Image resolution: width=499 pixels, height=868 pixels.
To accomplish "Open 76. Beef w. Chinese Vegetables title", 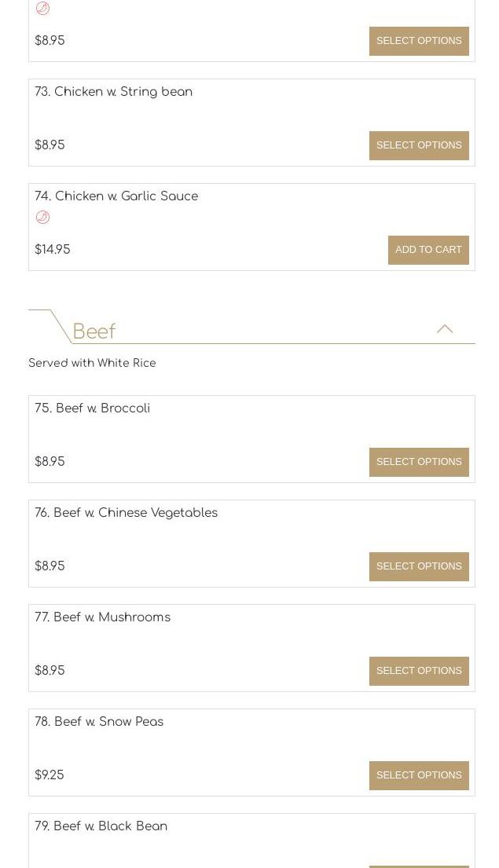I will coord(126,513).
